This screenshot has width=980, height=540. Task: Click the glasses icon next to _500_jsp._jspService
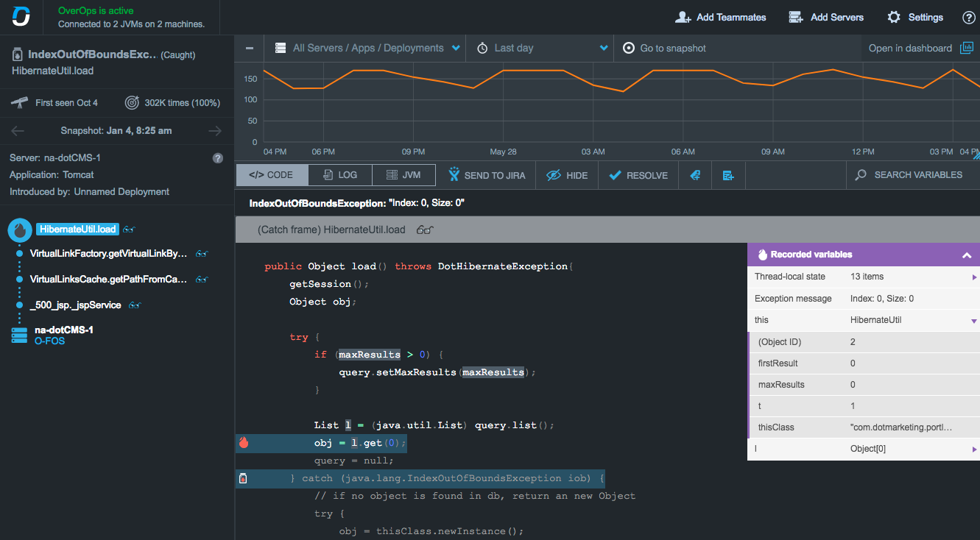tap(135, 305)
